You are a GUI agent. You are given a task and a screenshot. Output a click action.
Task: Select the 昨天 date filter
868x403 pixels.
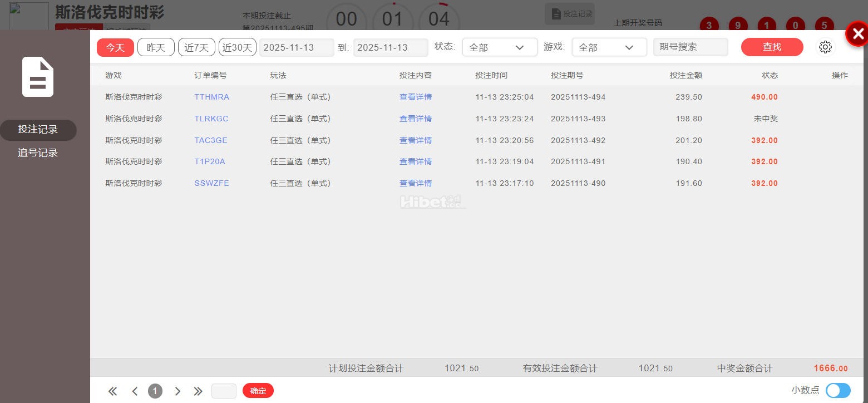(156, 47)
